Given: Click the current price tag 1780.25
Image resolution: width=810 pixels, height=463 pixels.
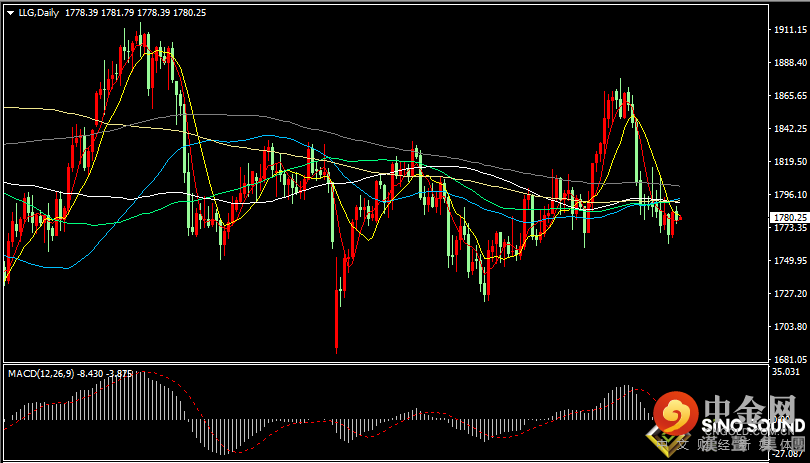Looking at the screenshot, I should pos(788,218).
